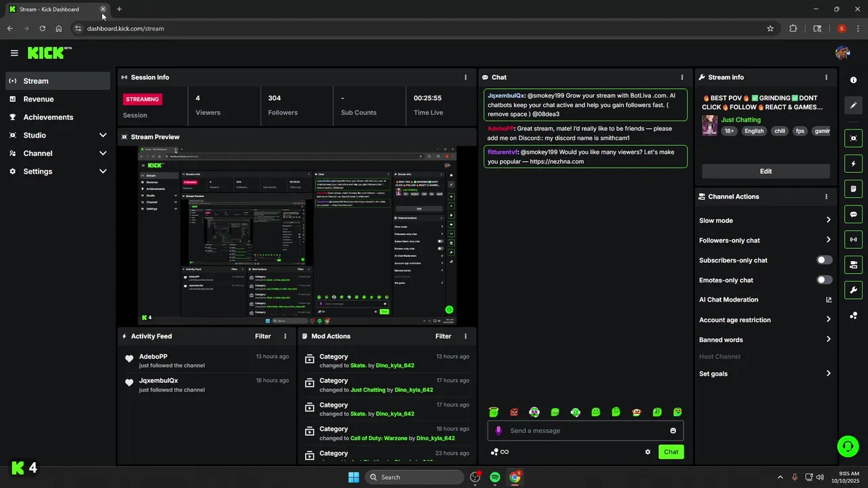This screenshot has height=488, width=868.
Task: Open chat settings gear next to Chat button
Action: tap(648, 452)
